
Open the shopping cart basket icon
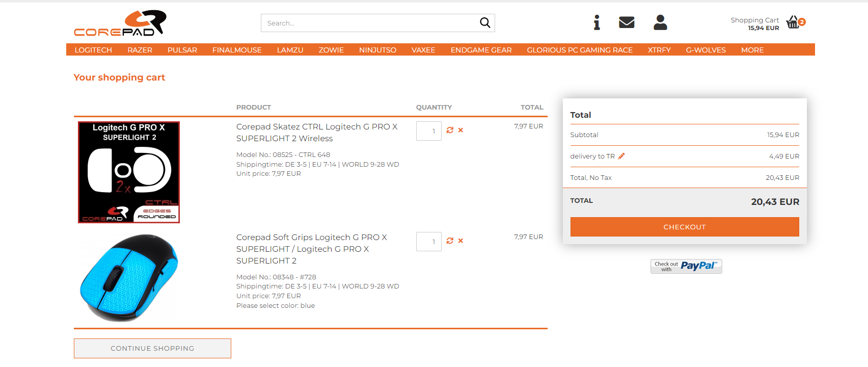[793, 22]
